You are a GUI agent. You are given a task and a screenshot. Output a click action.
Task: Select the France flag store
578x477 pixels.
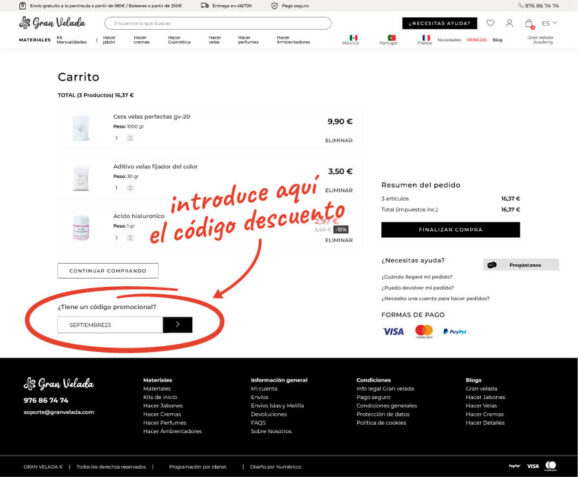426,38
